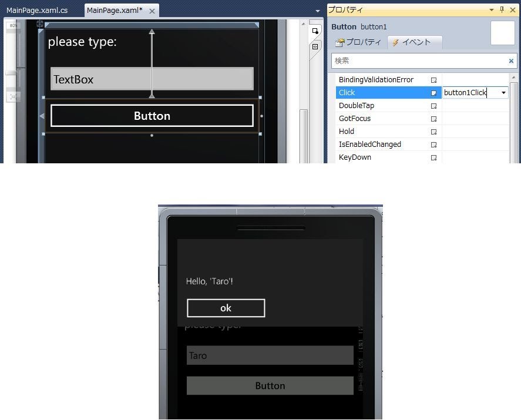521x420 pixels.
Task: Close the MainPage.xaml* tab
Action: (152, 11)
